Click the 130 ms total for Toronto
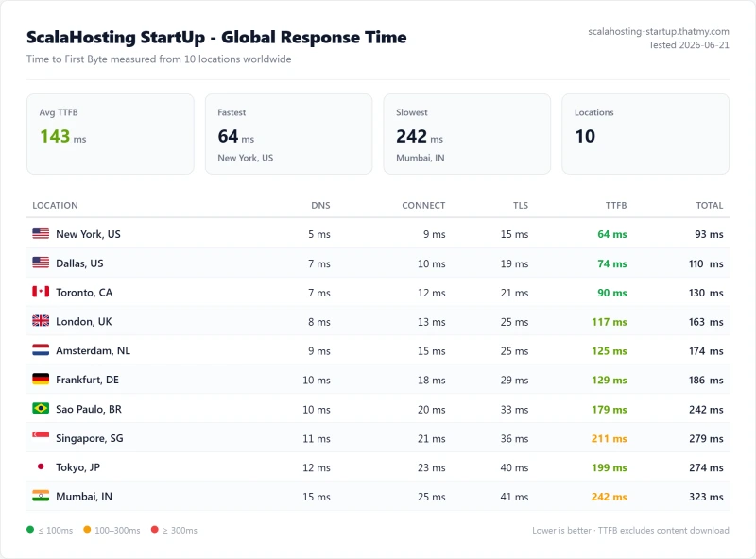 (x=706, y=293)
